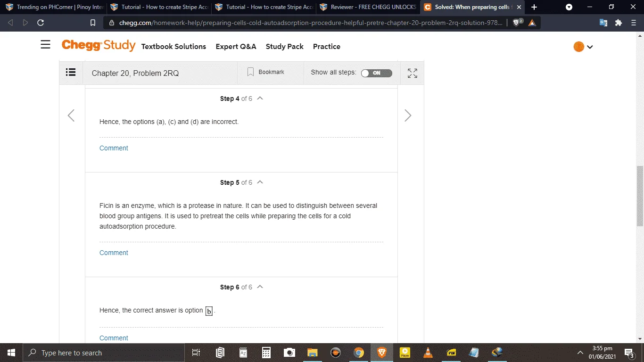Open Practice menu
Screen dimensions: 644x362
coord(327,46)
